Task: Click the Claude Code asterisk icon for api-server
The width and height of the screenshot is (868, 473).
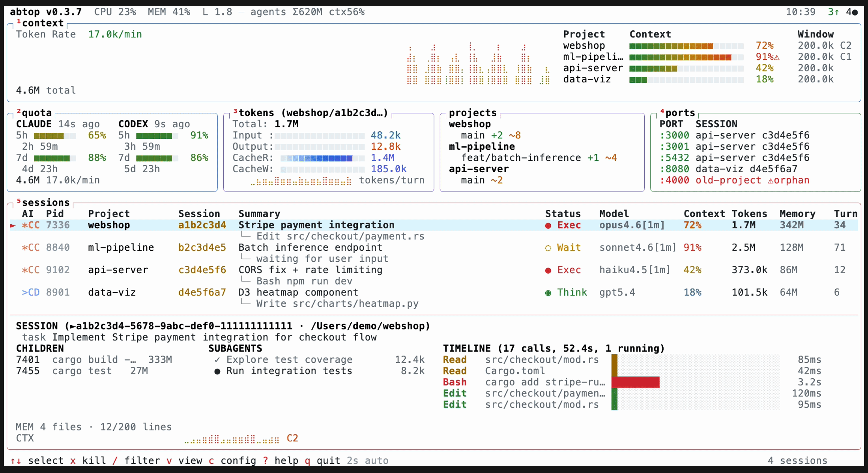Action: point(25,270)
